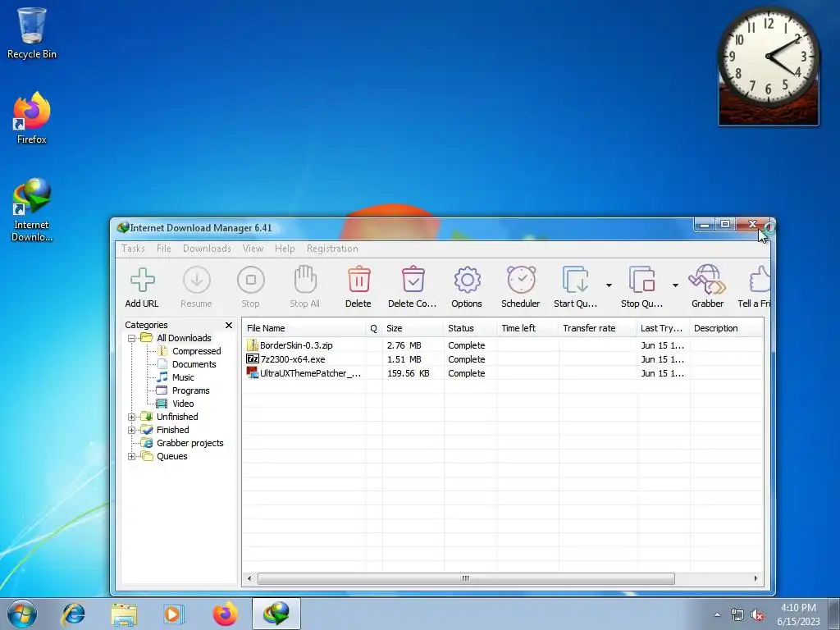Select Compressed category

point(197,351)
